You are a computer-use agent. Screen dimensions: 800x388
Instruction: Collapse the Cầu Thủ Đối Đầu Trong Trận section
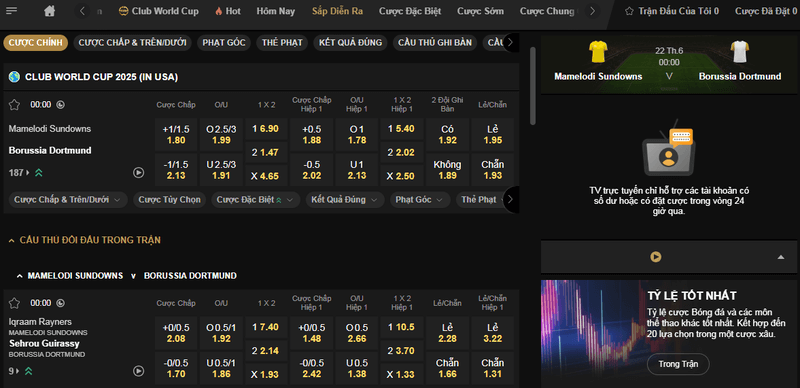point(85,240)
